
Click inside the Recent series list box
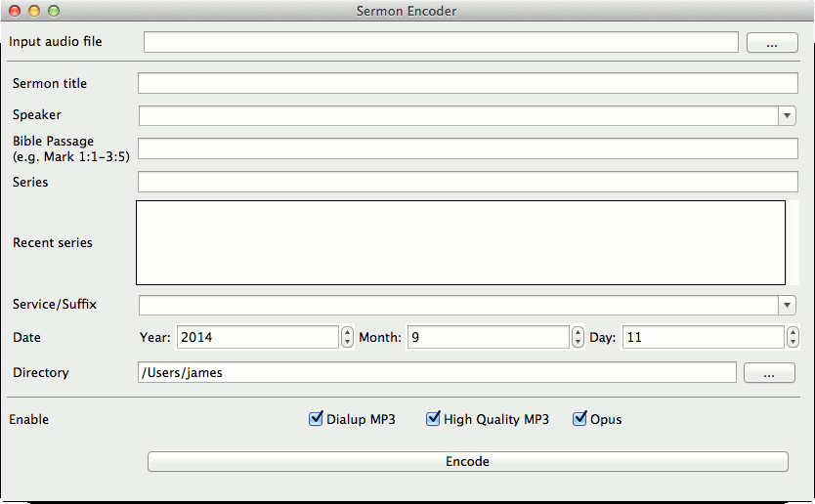[x=460, y=242]
